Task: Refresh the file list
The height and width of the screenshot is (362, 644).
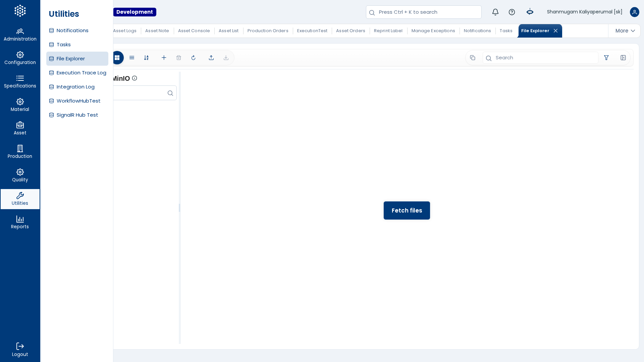Action: [x=194, y=58]
